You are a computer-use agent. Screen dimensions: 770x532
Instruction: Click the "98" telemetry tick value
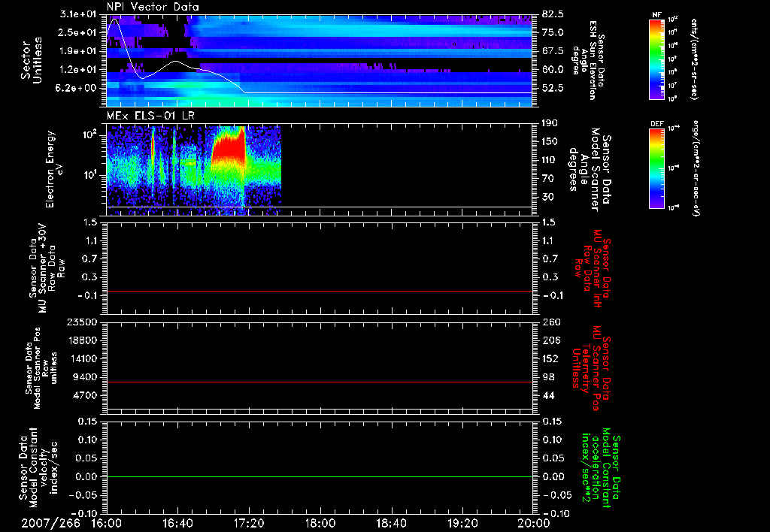pyautogui.click(x=548, y=377)
